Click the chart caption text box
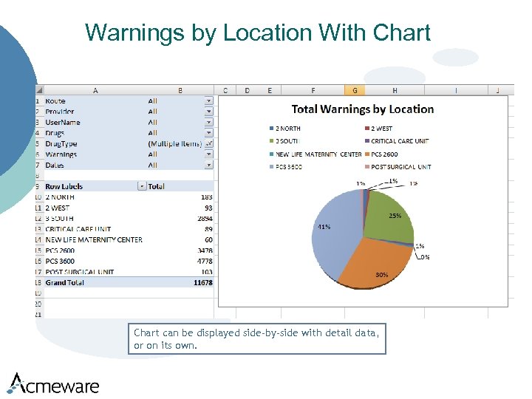 point(257,338)
